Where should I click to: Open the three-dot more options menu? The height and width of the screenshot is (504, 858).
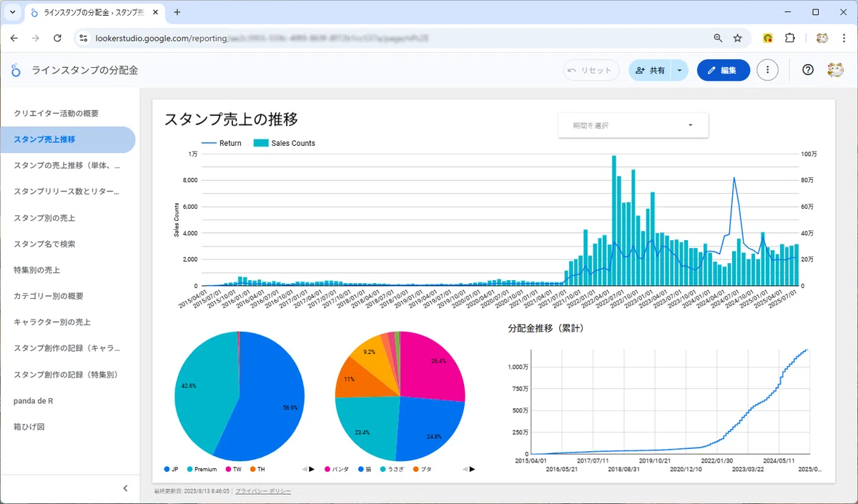(x=767, y=70)
